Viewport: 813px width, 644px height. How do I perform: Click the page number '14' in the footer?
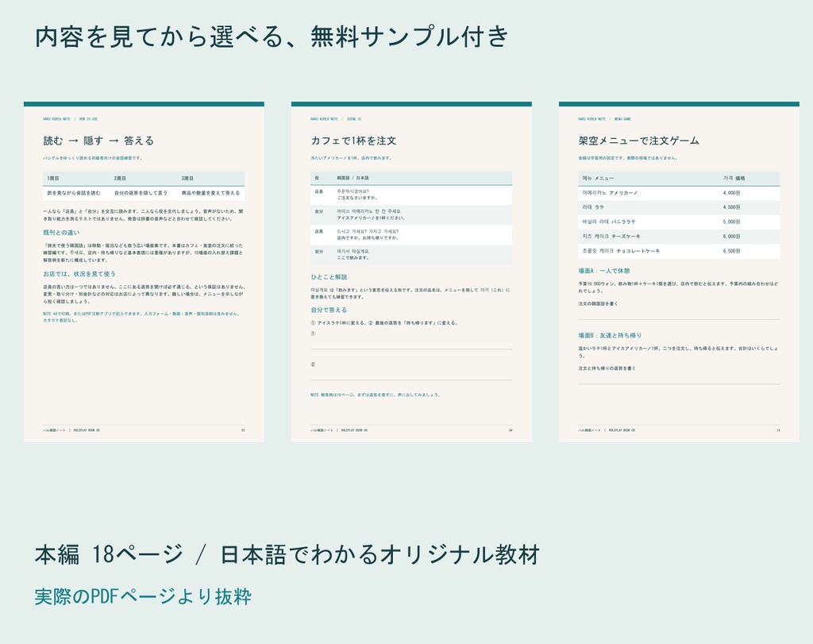coord(778,430)
